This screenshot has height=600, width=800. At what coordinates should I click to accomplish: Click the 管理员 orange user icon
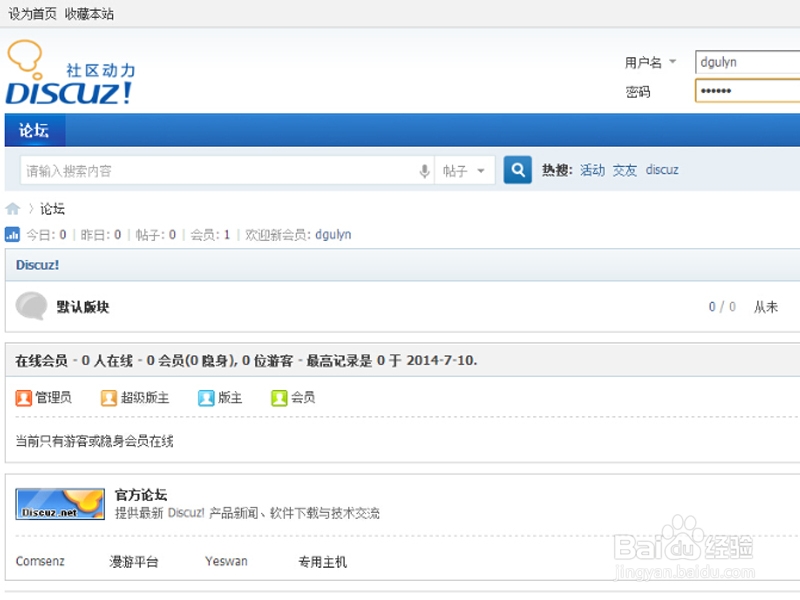pos(23,398)
